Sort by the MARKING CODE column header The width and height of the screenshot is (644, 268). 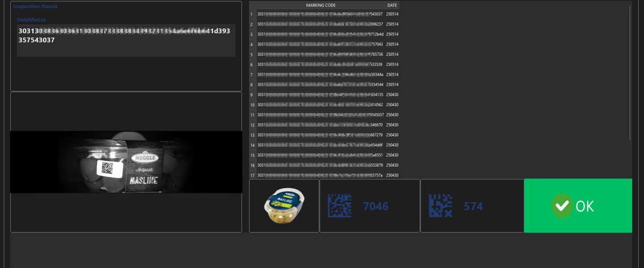(320, 5)
